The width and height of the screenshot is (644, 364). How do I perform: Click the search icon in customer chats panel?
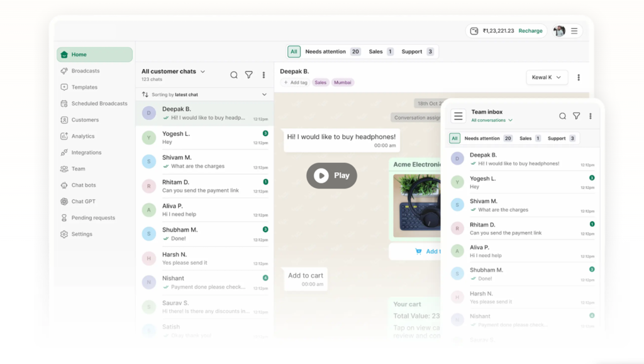coord(234,75)
